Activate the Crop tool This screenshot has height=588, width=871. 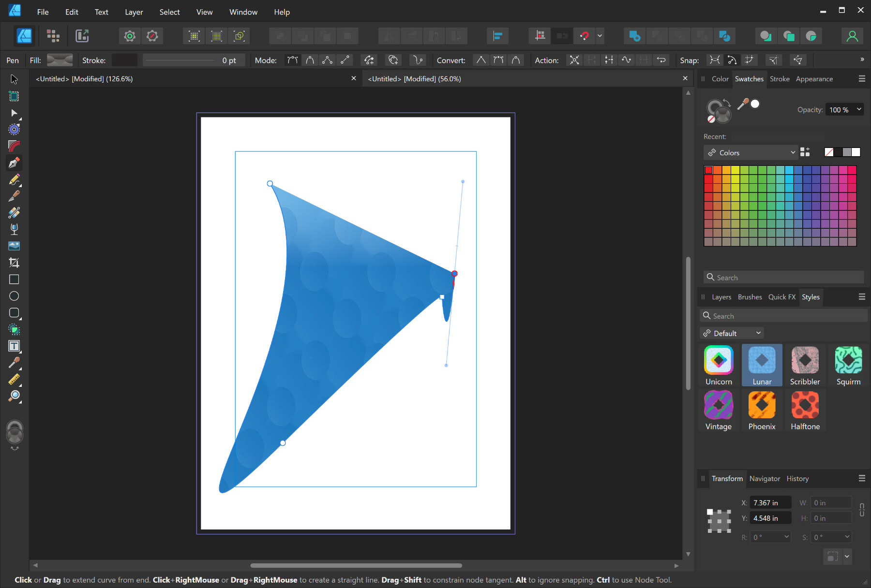pyautogui.click(x=14, y=263)
